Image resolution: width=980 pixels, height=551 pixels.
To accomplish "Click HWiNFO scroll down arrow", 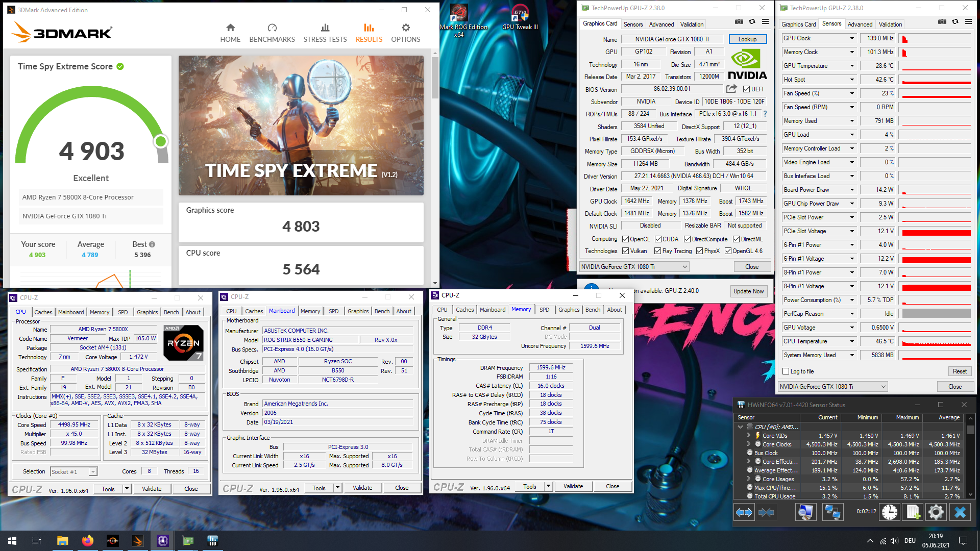I will pyautogui.click(x=971, y=494).
